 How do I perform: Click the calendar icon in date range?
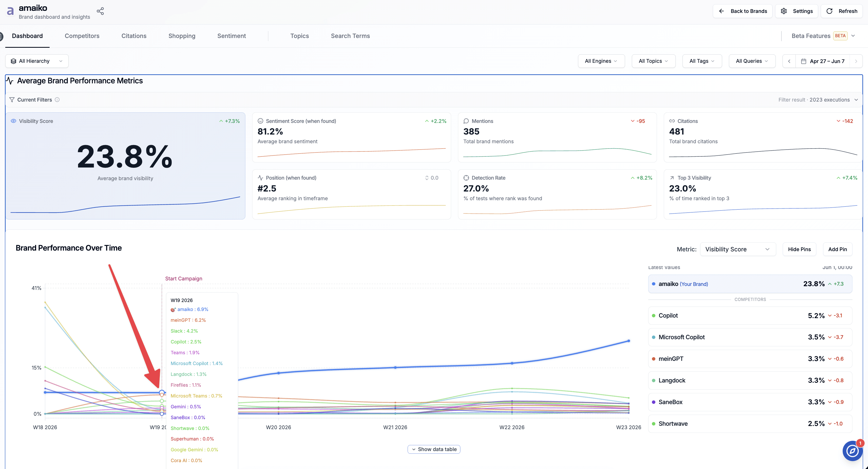pos(804,61)
